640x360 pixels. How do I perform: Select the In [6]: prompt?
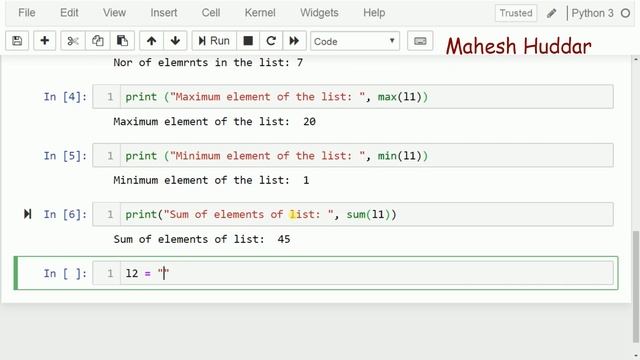point(65,214)
